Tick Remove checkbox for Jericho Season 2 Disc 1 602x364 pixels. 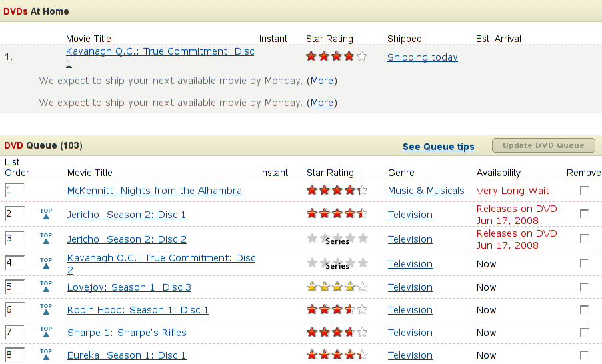click(x=585, y=214)
